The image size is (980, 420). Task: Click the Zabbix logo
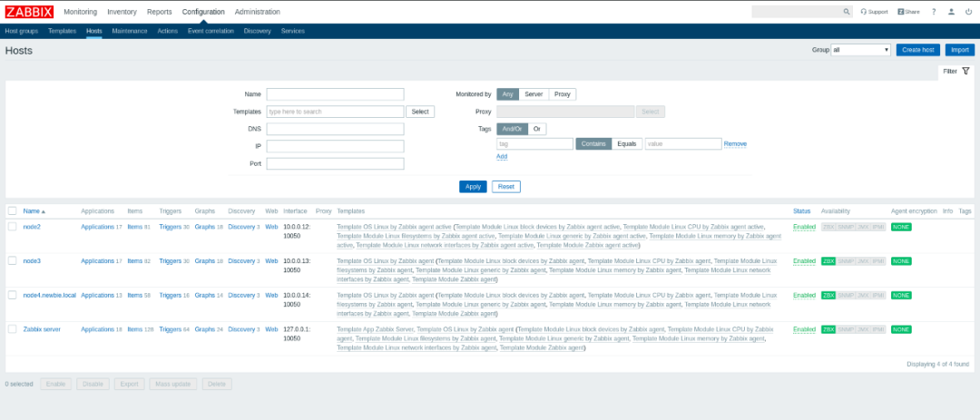coord(29,12)
